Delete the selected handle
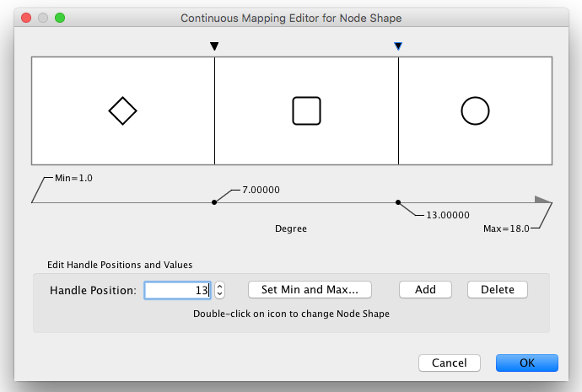The height and width of the screenshot is (392, 582). coord(497,289)
